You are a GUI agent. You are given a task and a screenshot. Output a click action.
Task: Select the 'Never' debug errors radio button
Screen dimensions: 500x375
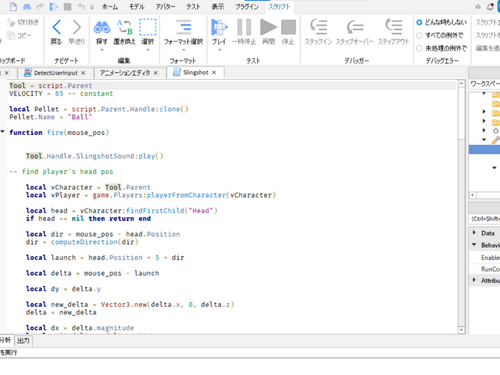(x=419, y=22)
